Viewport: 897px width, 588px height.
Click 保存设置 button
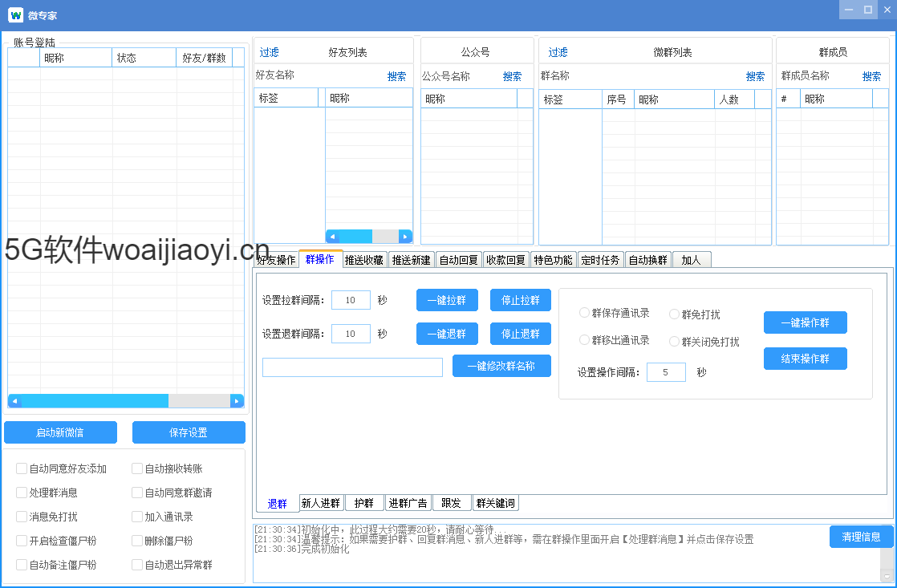click(189, 432)
